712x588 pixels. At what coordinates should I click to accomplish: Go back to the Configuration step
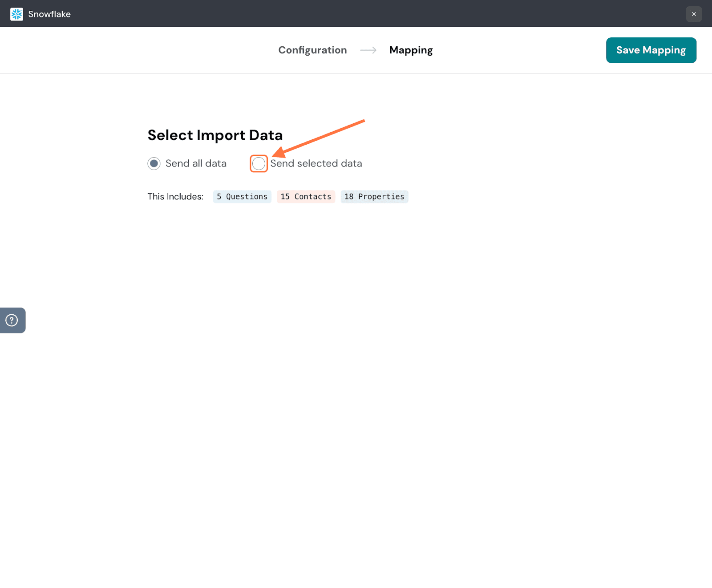312,50
